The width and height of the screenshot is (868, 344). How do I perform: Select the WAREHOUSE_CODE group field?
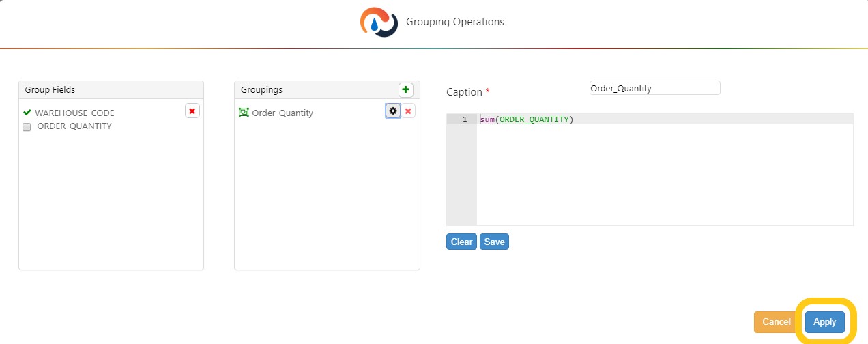tap(74, 113)
